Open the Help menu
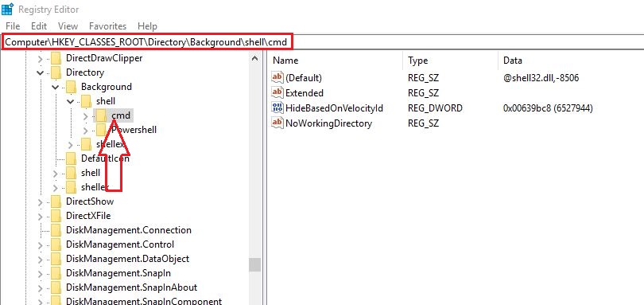The width and height of the screenshot is (644, 305). [x=147, y=26]
